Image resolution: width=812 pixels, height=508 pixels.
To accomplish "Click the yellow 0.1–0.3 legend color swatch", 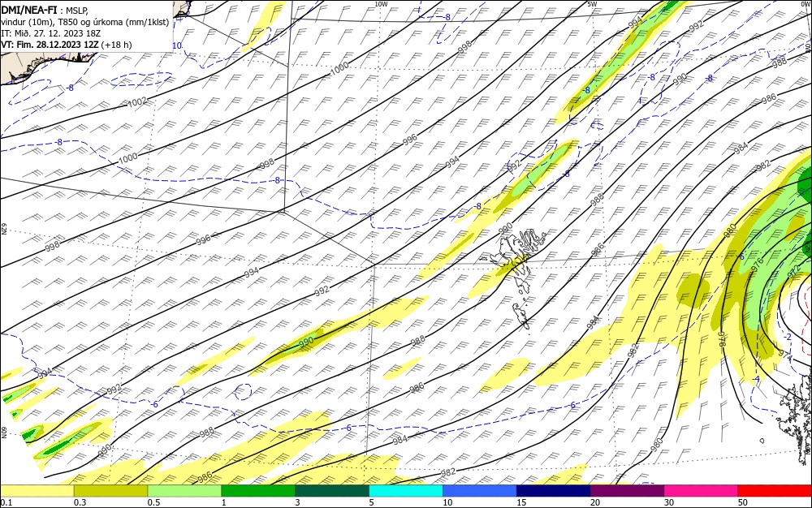I will [x=37, y=491].
